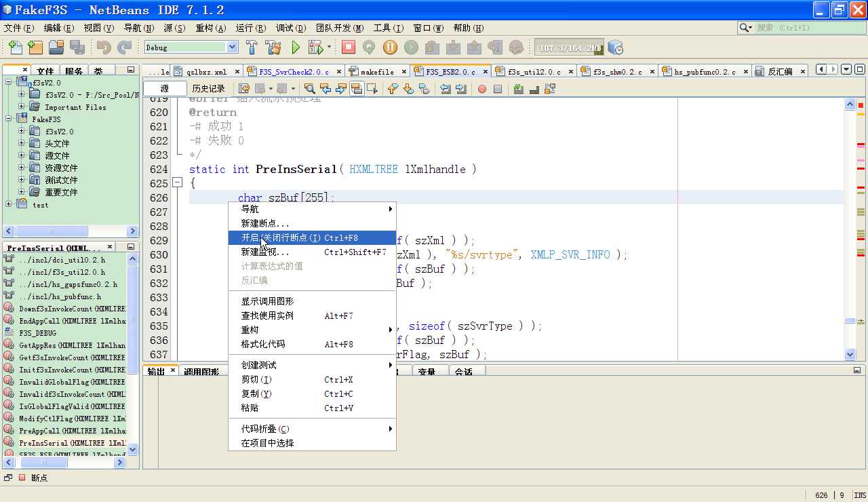868x502 pixels.
Task: Collapse the f3sV2.0 project tree node
Action: (x=9, y=83)
